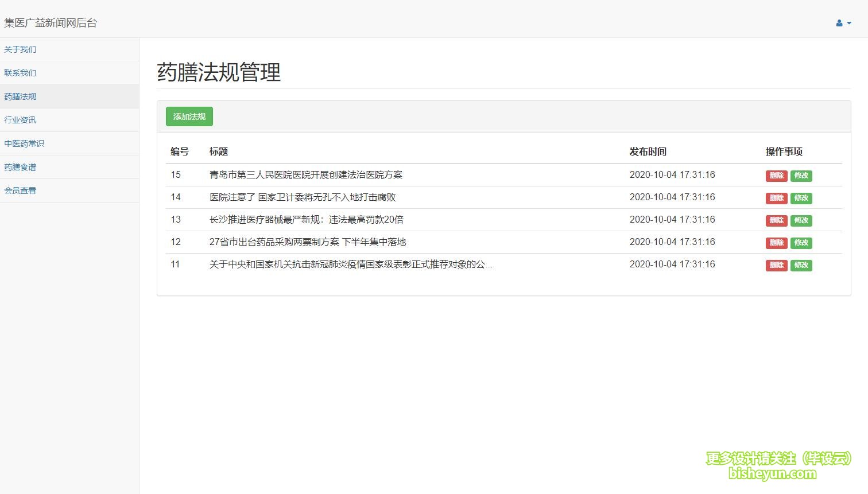The height and width of the screenshot is (494, 868).
Task: Edit row 14 using the 修改 button
Action: tap(801, 198)
